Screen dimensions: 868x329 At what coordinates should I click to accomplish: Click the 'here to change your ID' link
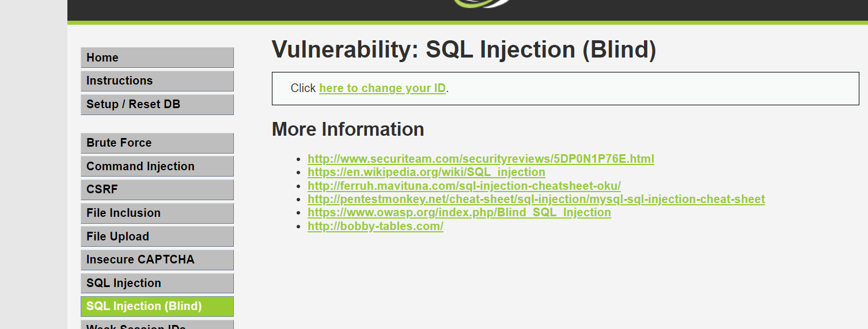(382, 88)
